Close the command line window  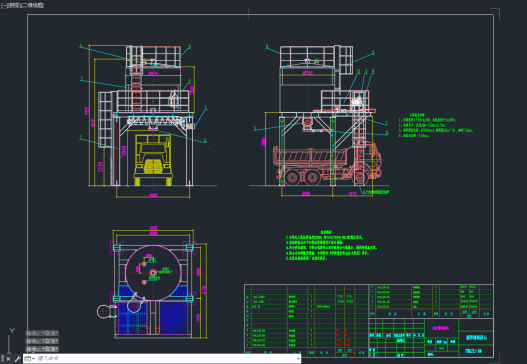coord(9,359)
